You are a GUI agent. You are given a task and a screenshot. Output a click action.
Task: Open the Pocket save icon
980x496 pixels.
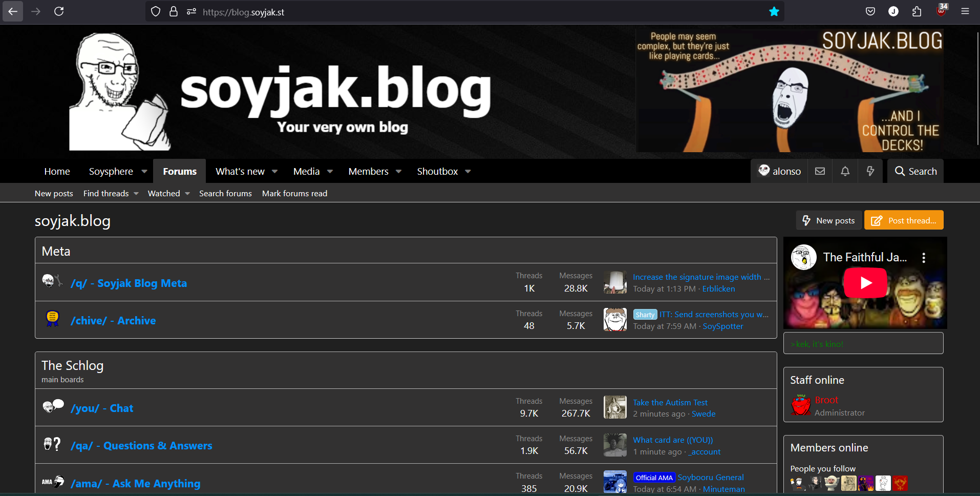point(870,11)
